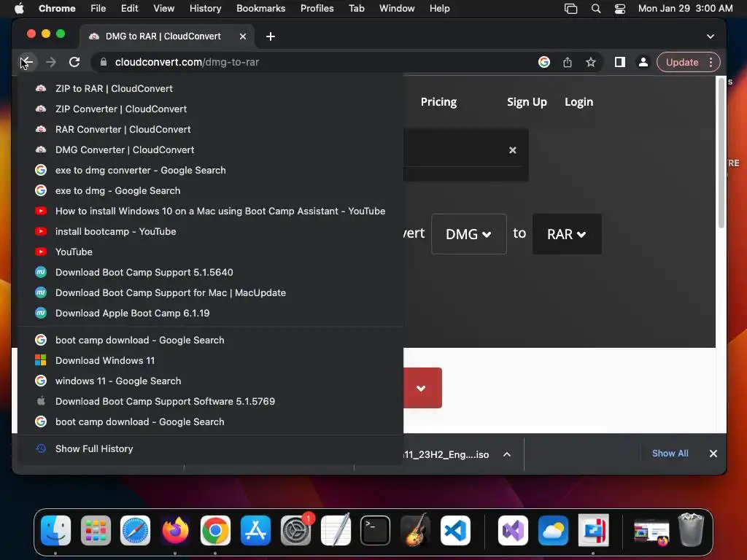The width and height of the screenshot is (747, 560).
Task: Click the share page icon
Action: (568, 63)
